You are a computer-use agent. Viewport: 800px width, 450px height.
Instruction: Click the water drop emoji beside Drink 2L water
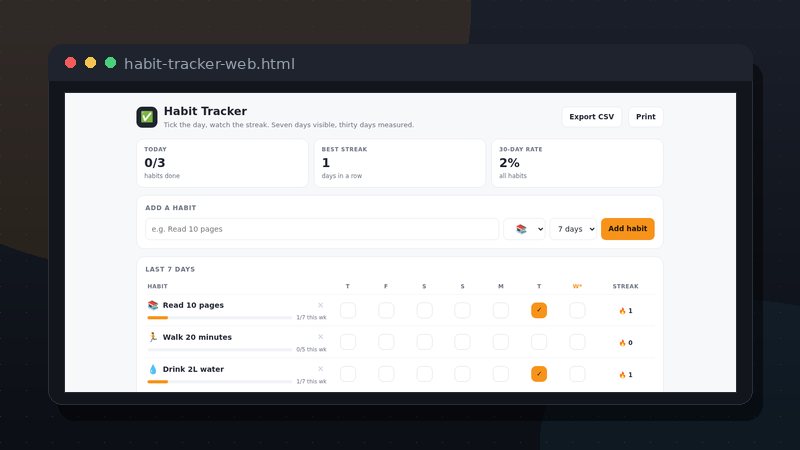coord(153,369)
